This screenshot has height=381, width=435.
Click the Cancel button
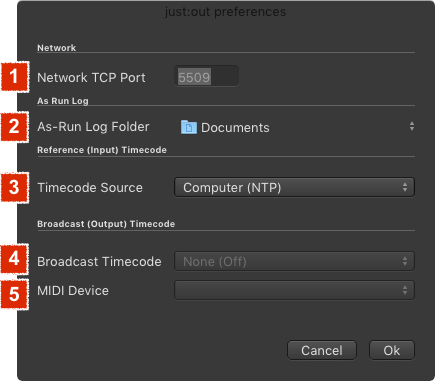pyautogui.click(x=322, y=350)
